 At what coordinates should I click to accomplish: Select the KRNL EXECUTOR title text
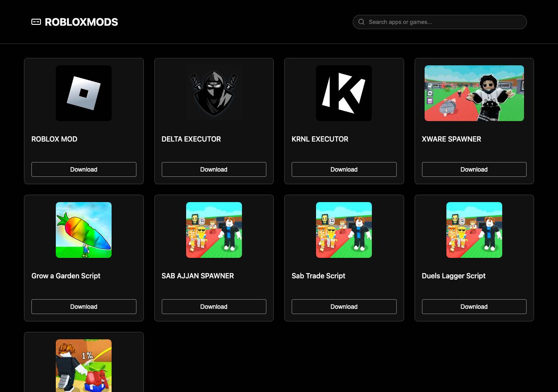point(320,139)
